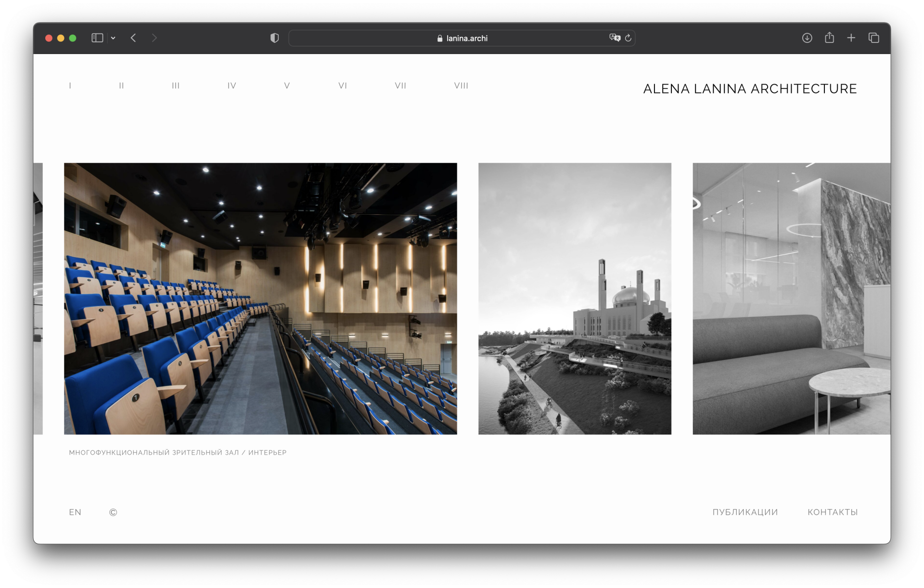Open section VI in the navigation
The image size is (924, 588).
click(343, 86)
